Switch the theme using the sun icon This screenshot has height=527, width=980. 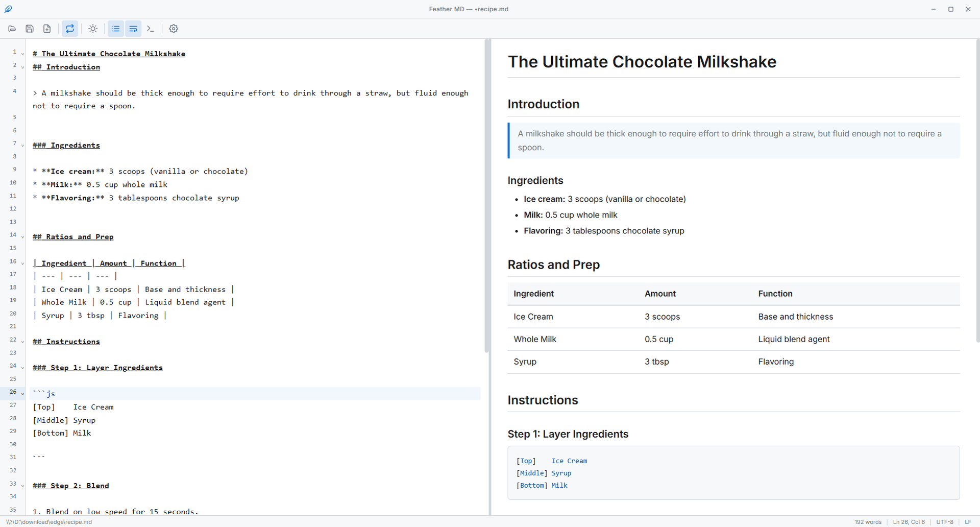point(93,29)
